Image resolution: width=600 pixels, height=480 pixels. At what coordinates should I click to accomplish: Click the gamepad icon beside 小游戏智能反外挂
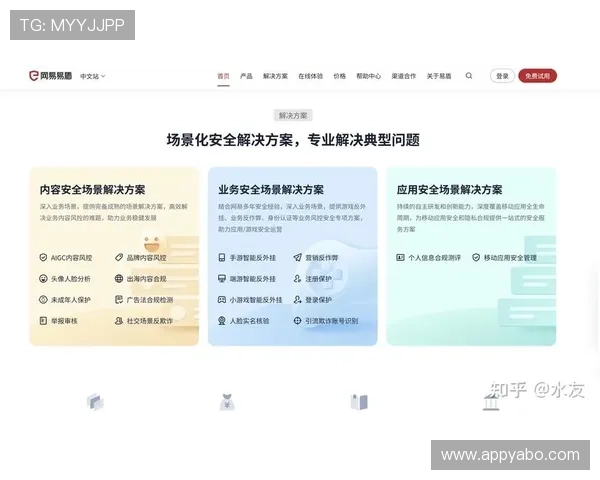tap(222, 299)
